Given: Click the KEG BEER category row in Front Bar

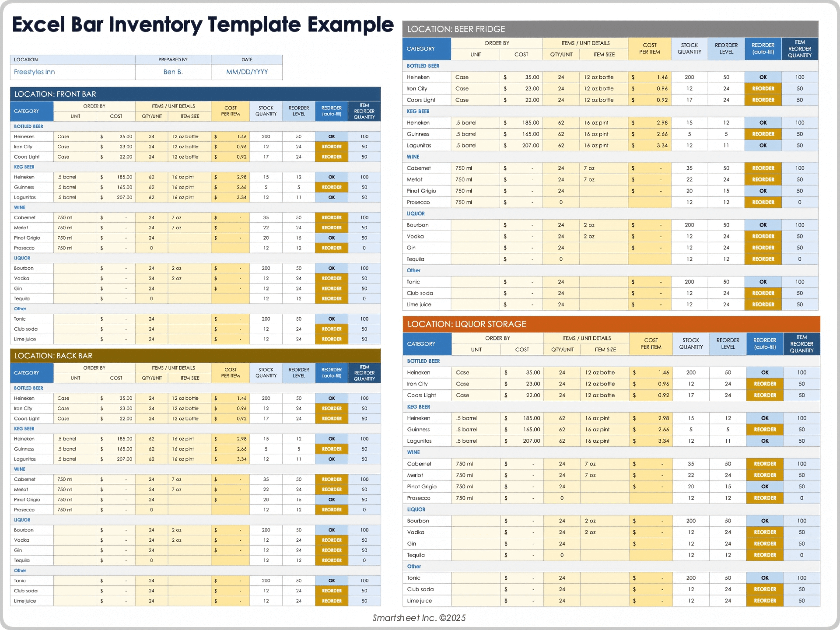Looking at the screenshot, I should (x=24, y=167).
